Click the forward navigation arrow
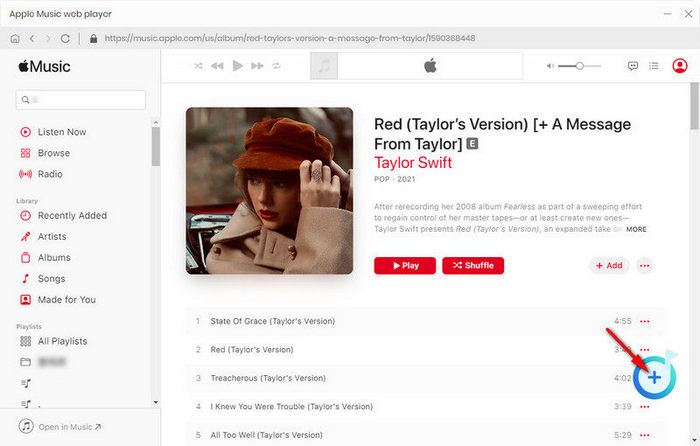 (x=48, y=39)
